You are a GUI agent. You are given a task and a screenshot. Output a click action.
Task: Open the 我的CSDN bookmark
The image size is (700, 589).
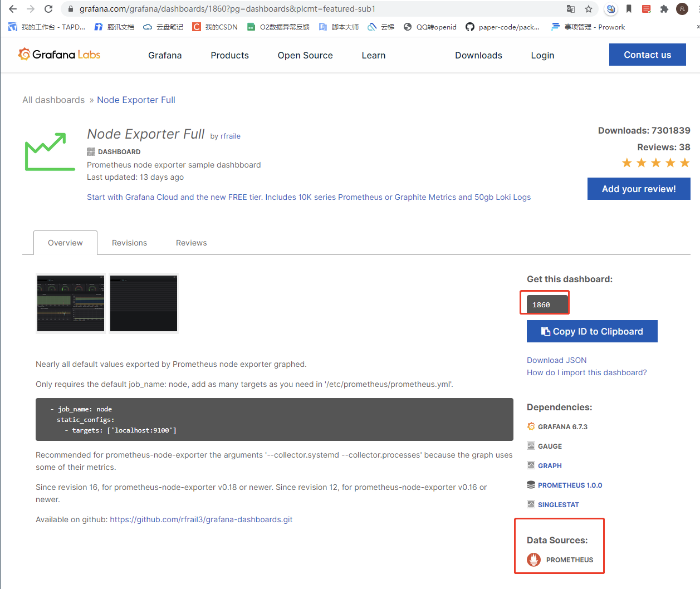tap(215, 27)
